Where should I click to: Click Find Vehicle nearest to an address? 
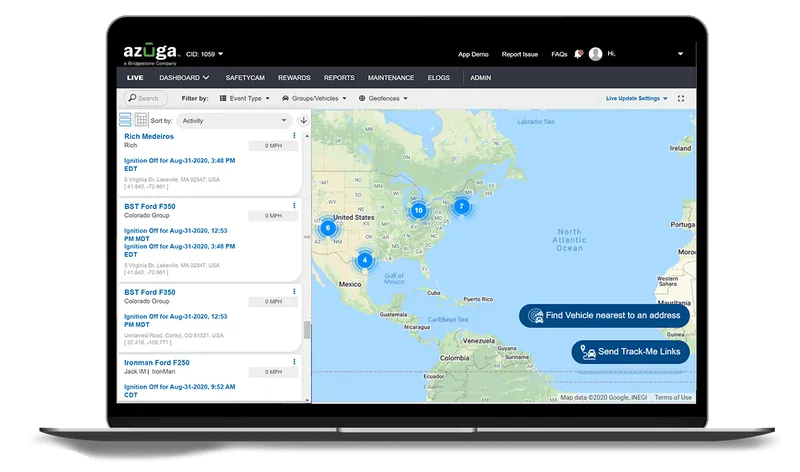coord(604,315)
